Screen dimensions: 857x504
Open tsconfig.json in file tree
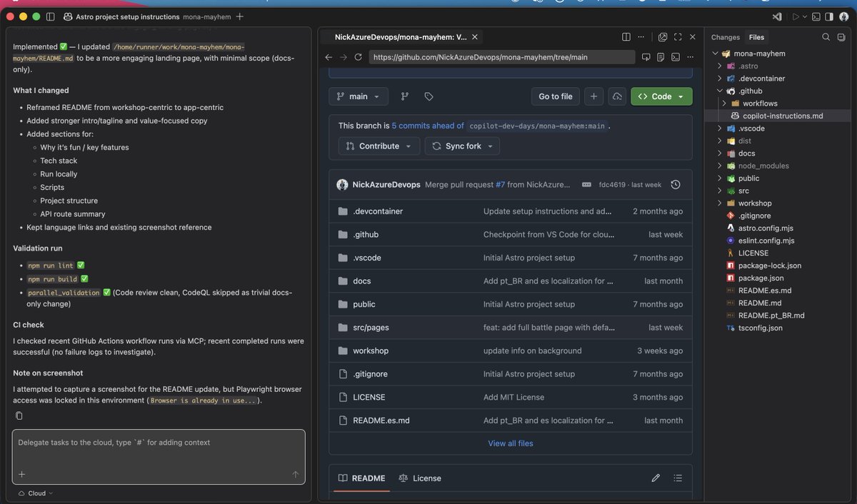point(760,328)
